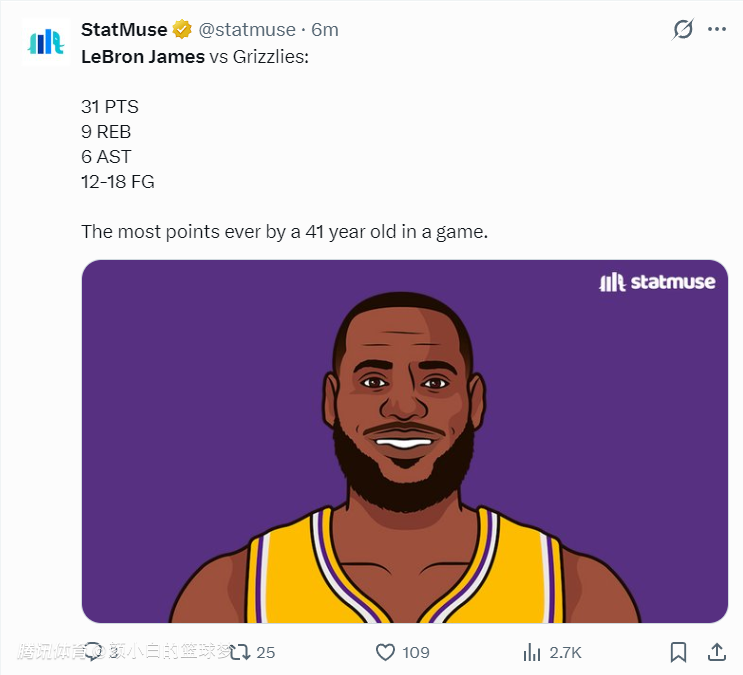Click the repost count 25
This screenshot has width=743, height=675.
click(x=265, y=652)
